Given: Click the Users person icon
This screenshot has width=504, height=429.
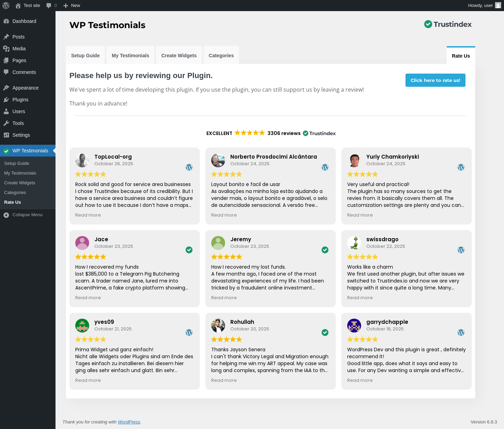Looking at the screenshot, I should click(6, 111).
